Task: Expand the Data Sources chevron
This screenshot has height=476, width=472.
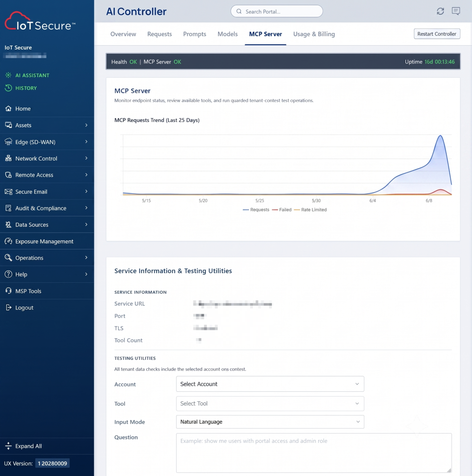Action: [x=86, y=225]
